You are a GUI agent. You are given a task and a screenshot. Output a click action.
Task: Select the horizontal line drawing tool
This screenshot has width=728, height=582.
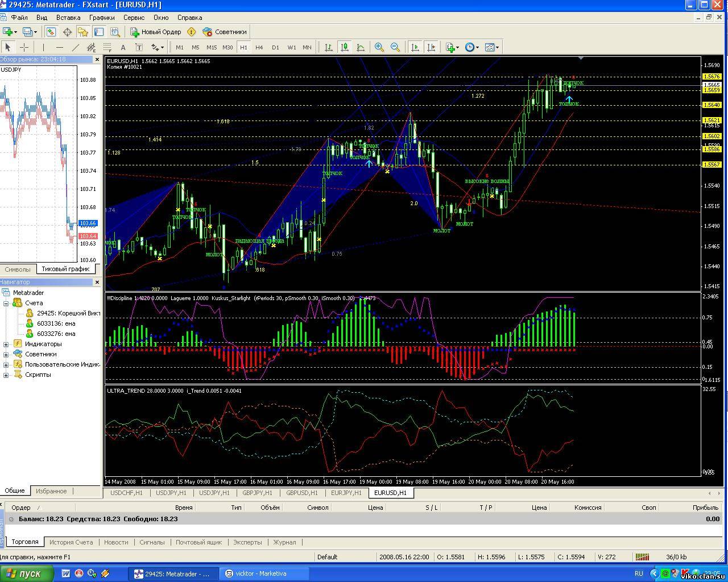[x=59, y=47]
